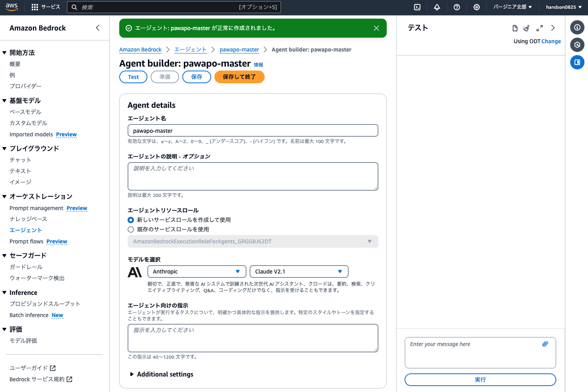Open ウォーターマーク検出 in the sidebar

pyautogui.click(x=37, y=278)
